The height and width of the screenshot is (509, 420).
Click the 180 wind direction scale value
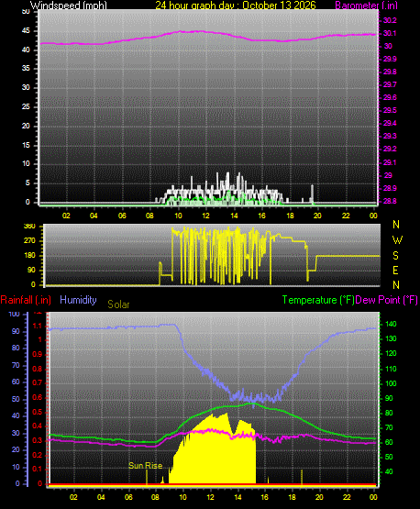[29, 256]
